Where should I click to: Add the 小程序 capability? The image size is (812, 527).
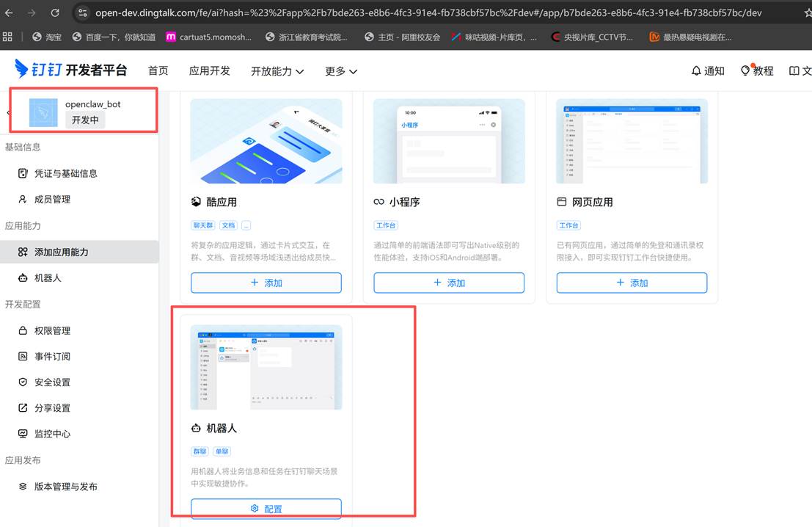(449, 283)
